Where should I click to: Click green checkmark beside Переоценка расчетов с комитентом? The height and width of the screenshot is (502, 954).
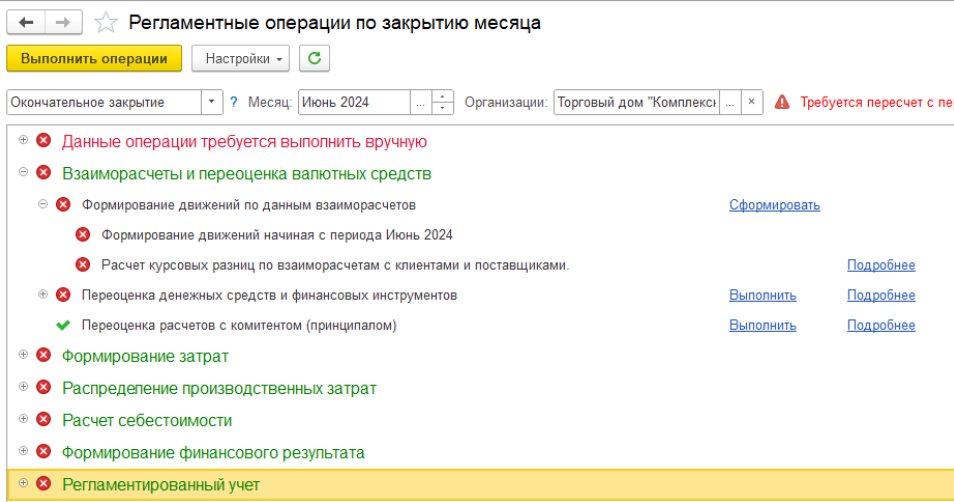tap(63, 325)
